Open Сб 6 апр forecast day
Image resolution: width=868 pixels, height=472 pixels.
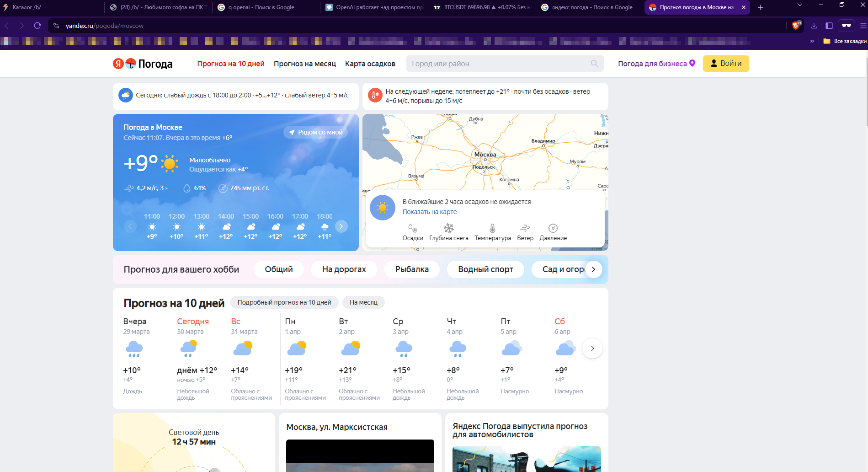[x=569, y=359]
